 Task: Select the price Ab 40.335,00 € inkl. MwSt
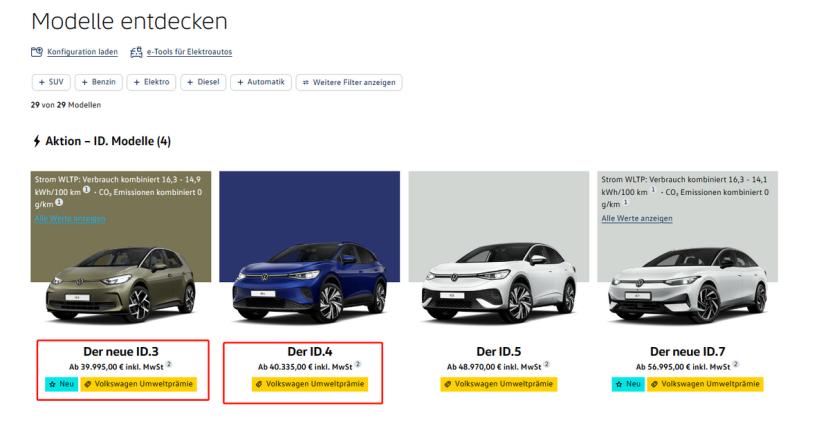coord(305,367)
